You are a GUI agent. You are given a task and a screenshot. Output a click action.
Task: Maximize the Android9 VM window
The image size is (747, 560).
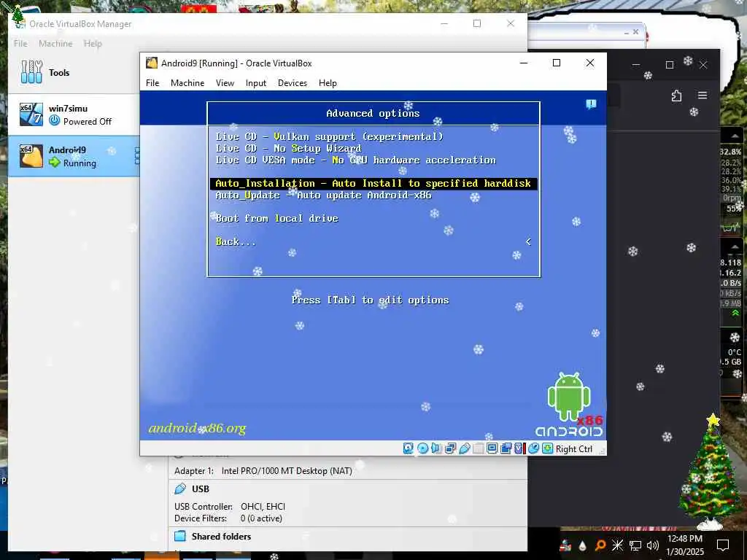556,63
